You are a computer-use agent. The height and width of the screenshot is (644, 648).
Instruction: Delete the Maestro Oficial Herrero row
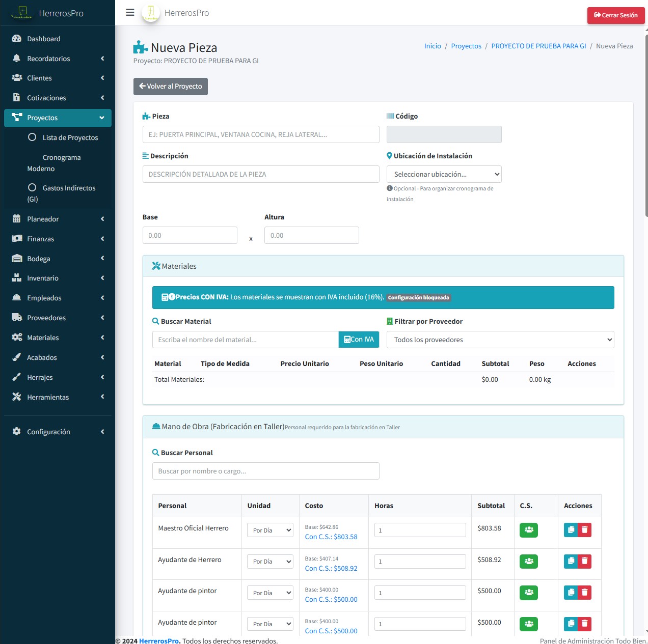(x=585, y=530)
